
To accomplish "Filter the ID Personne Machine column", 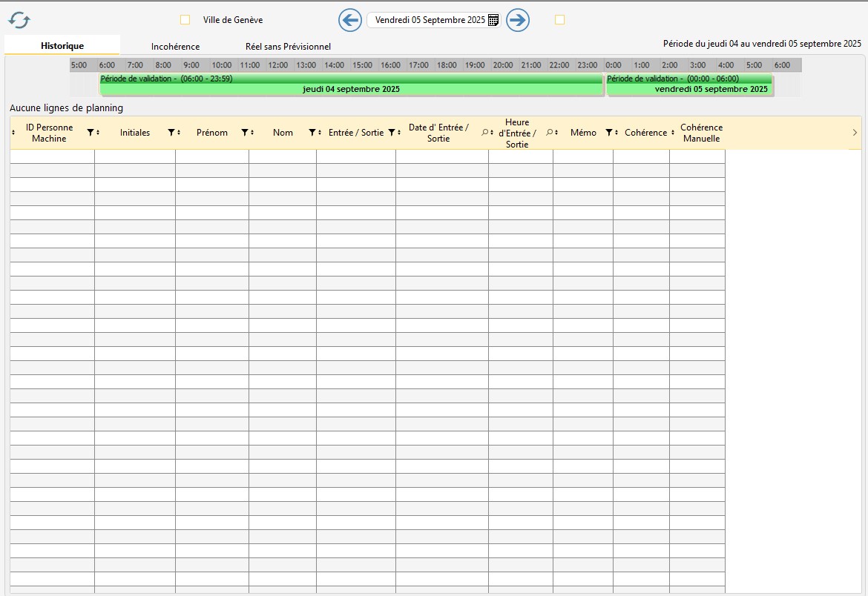I will click(x=91, y=133).
